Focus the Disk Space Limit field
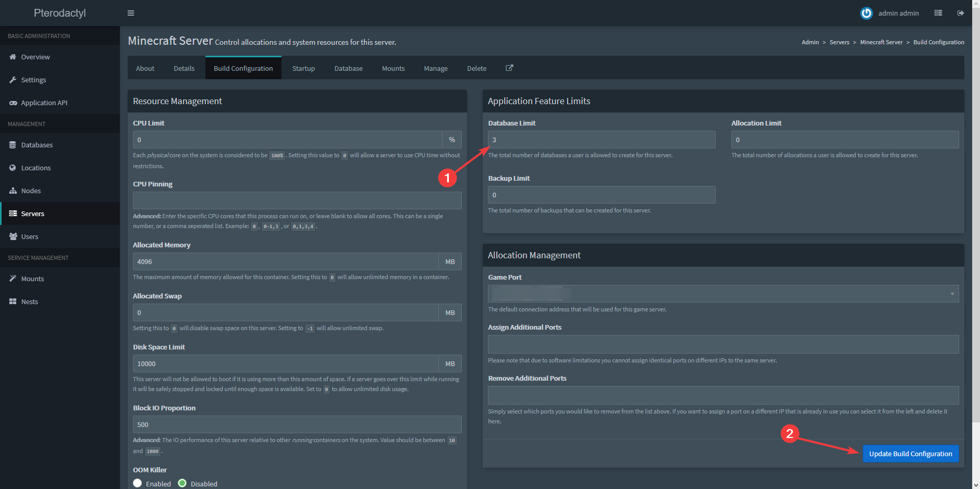Screen dimensions: 980x489 [x=286, y=363]
